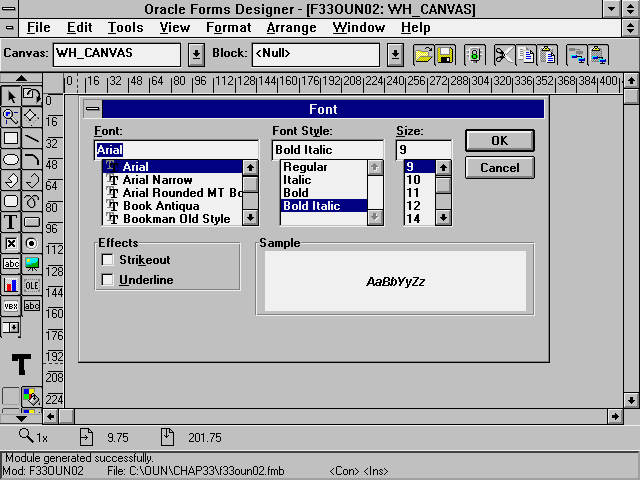Select the Text tool in tool palette
The width and height of the screenshot is (640, 480).
pyautogui.click(x=11, y=222)
